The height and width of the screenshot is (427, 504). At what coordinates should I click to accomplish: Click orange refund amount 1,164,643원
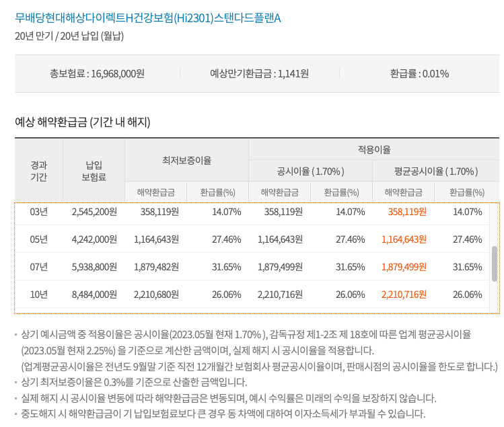404,239
